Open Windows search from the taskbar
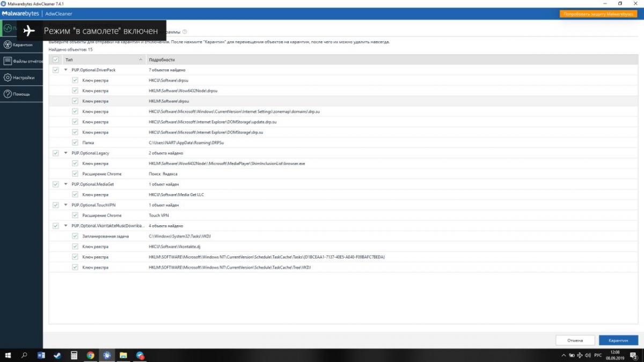The width and height of the screenshot is (644, 362). 25,355
